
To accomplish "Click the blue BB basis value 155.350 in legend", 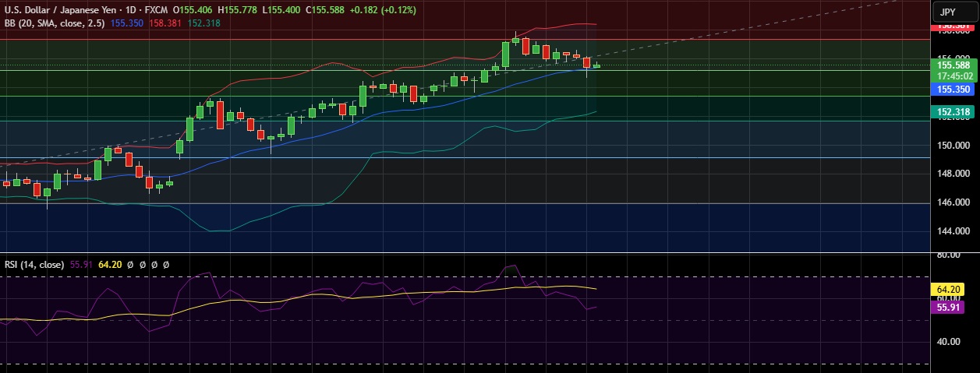I will pyautogui.click(x=126, y=23).
